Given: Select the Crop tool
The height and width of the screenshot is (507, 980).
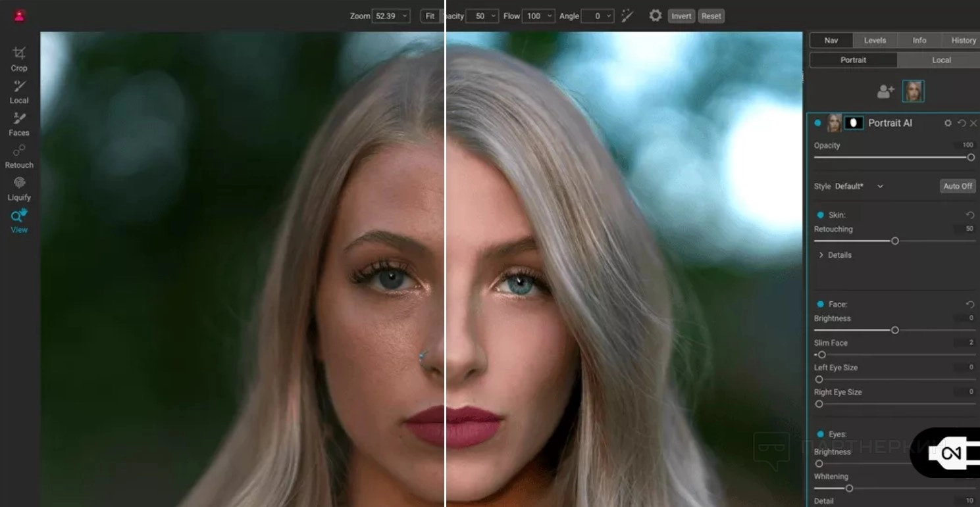Looking at the screenshot, I should (x=19, y=58).
